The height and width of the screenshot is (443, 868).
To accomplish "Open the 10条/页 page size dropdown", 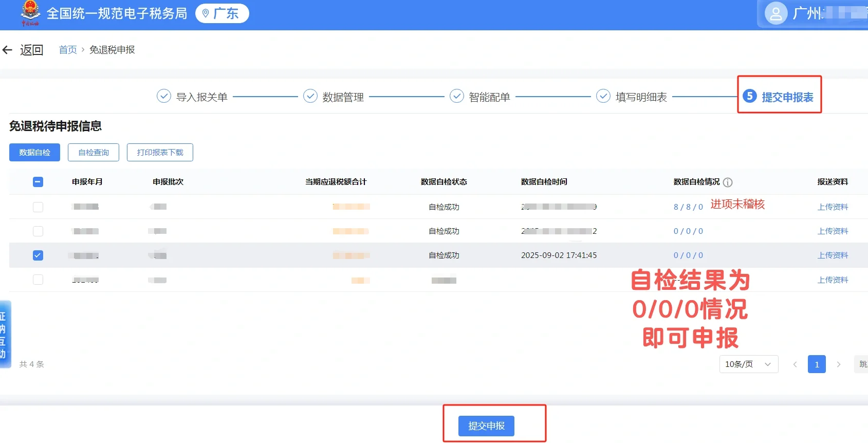I will [x=748, y=364].
